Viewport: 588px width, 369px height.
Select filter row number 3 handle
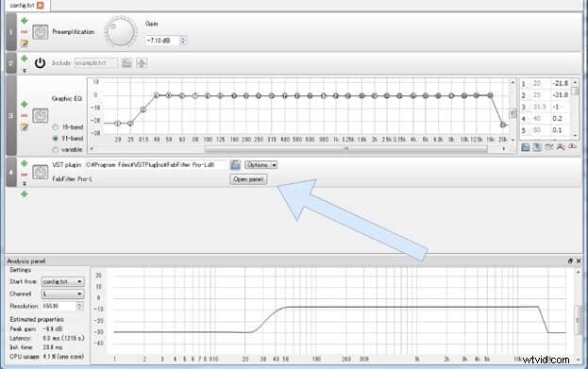coord(11,115)
